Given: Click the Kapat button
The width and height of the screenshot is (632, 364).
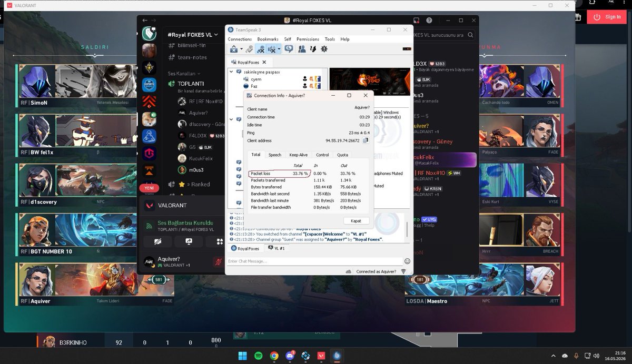Looking at the screenshot, I should click(x=356, y=221).
